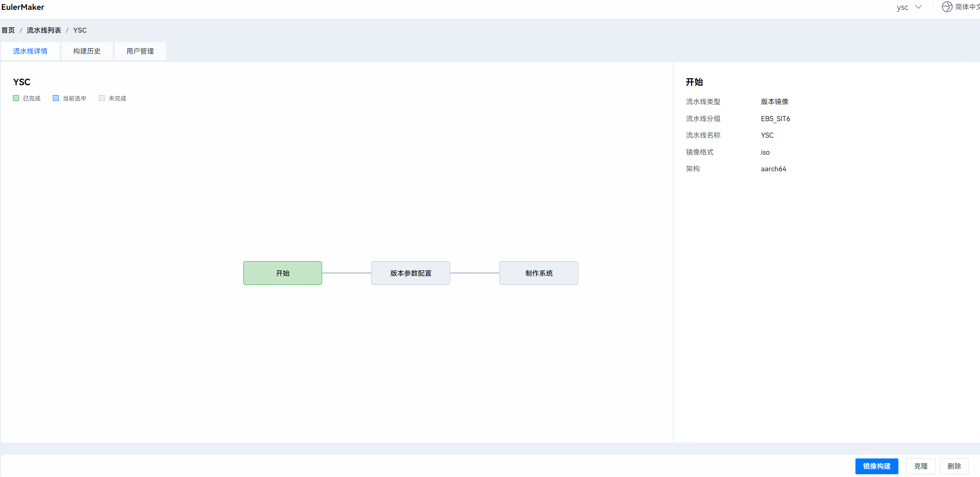Select the 制作系统 pipeline node
Viewport: 980px width, 477px height.
tap(538, 273)
